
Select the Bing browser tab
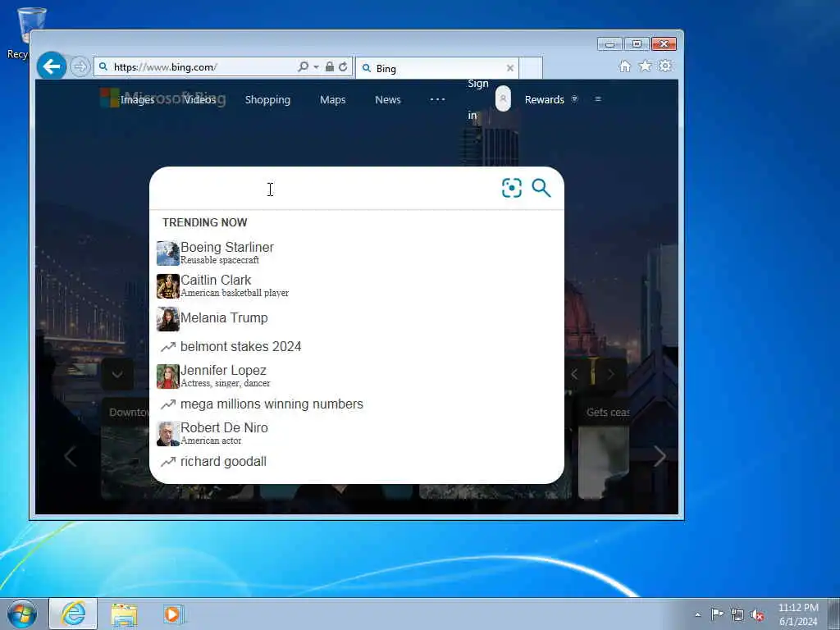tap(437, 68)
